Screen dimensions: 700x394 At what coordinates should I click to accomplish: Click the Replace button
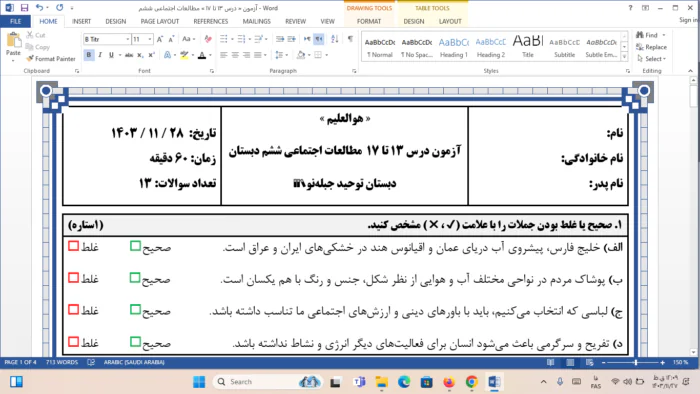click(651, 47)
